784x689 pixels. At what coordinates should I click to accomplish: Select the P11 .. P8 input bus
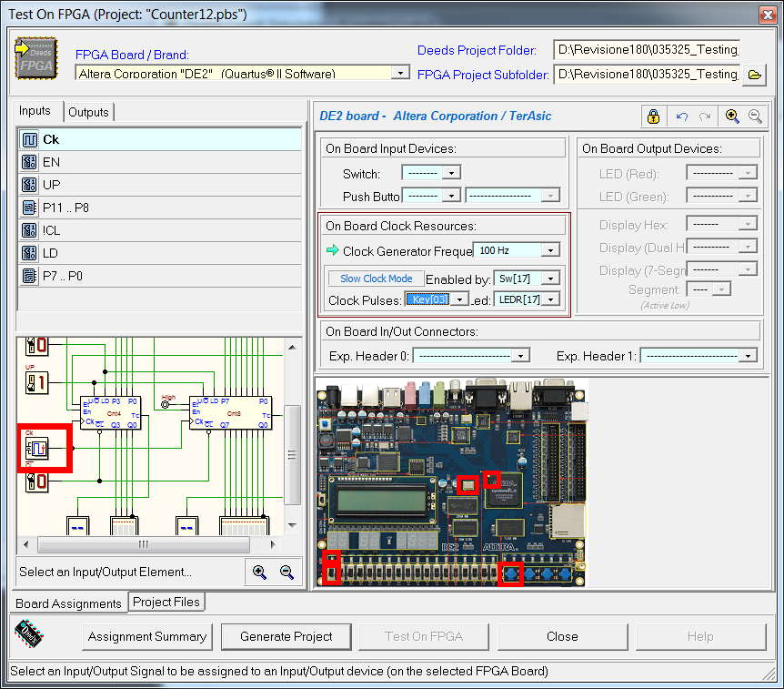tap(160, 208)
